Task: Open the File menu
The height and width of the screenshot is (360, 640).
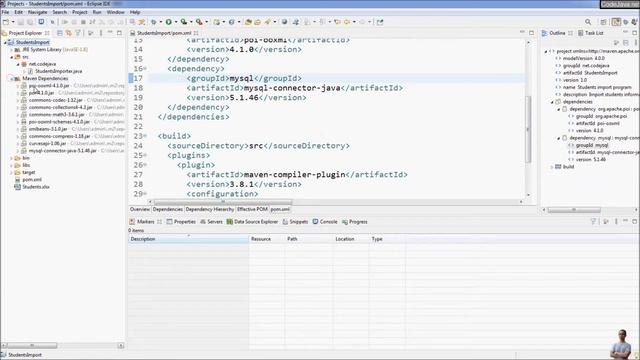Action: pos(5,12)
